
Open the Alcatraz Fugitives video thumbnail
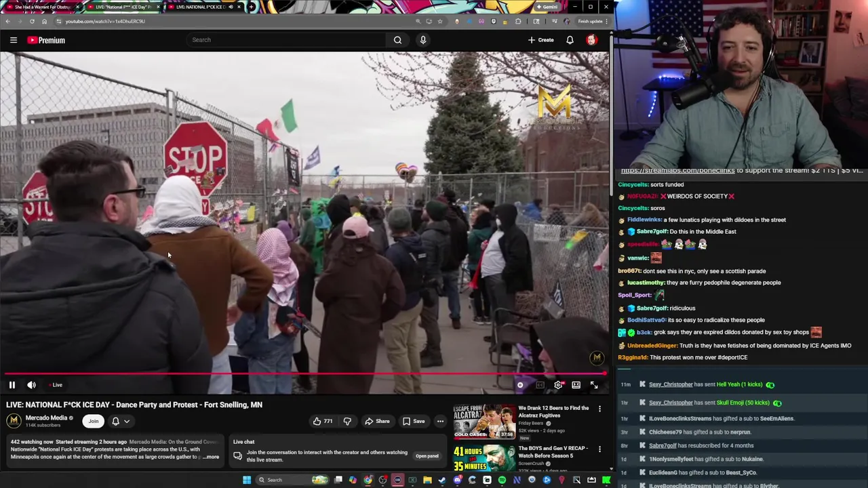point(484,422)
